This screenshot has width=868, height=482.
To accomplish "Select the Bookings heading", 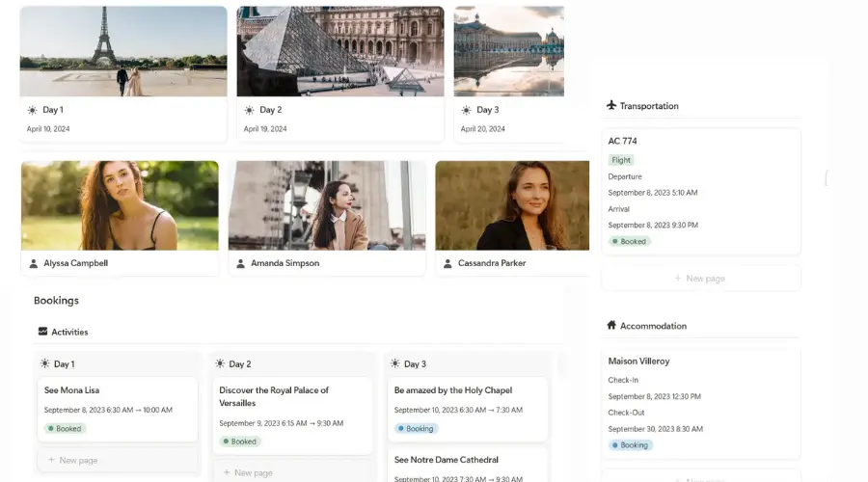I will 57,301.
